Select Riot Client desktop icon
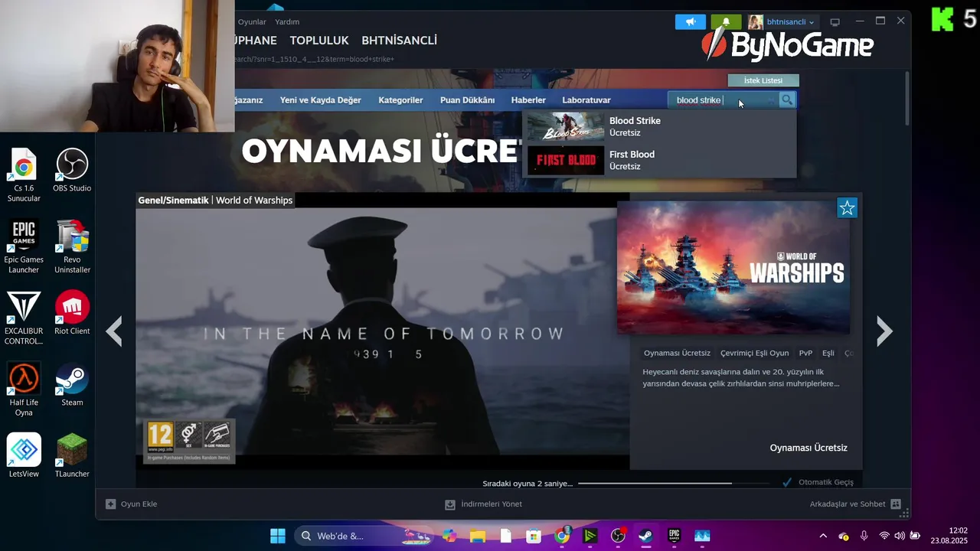 [x=72, y=312]
